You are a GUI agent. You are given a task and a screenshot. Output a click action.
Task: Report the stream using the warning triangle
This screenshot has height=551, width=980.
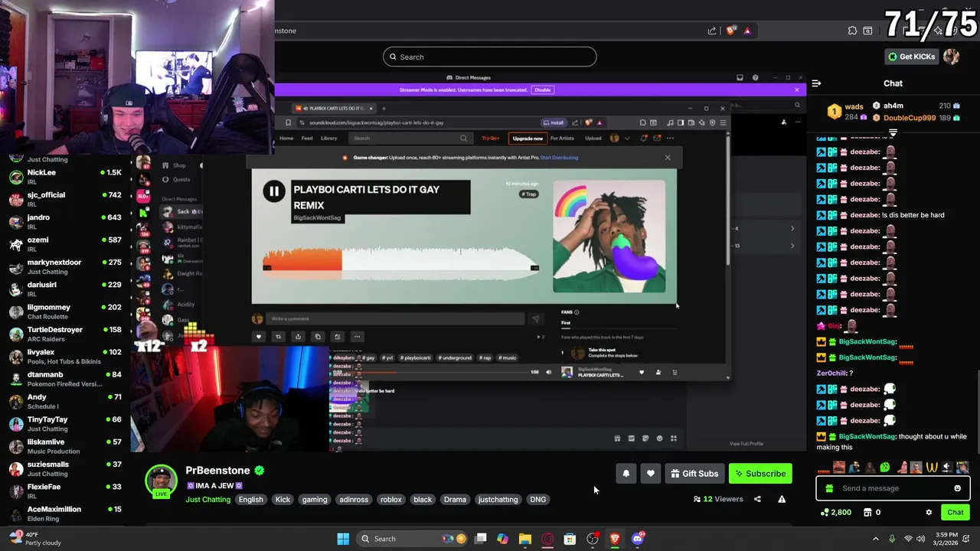coord(782,499)
